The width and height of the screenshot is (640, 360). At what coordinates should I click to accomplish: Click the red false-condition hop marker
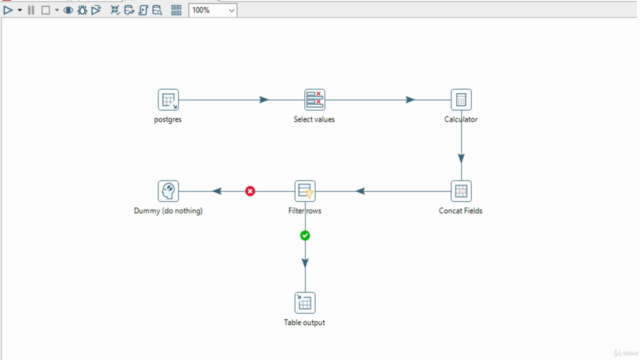[x=250, y=191]
